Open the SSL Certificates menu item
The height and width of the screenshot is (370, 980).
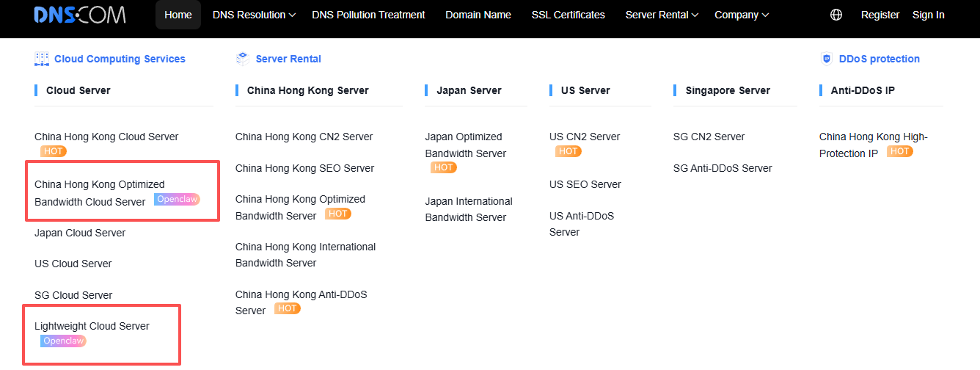tap(568, 15)
